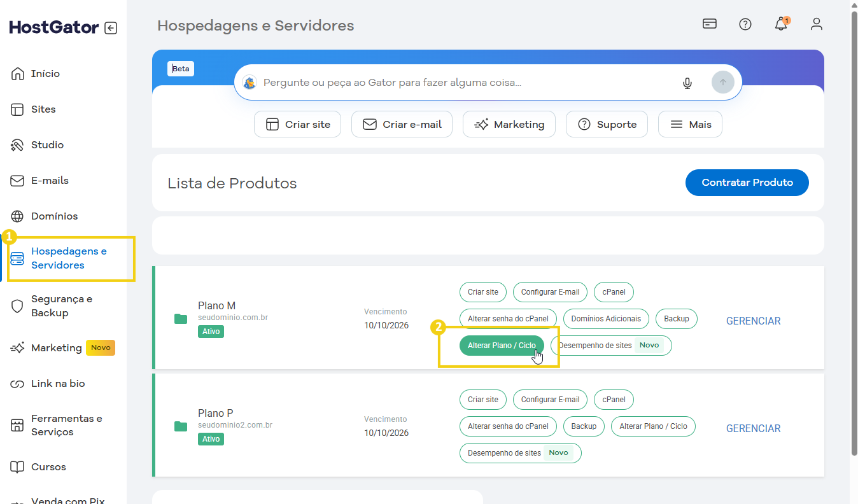
Task: Click the folder icon for Plano M
Action: click(181, 319)
